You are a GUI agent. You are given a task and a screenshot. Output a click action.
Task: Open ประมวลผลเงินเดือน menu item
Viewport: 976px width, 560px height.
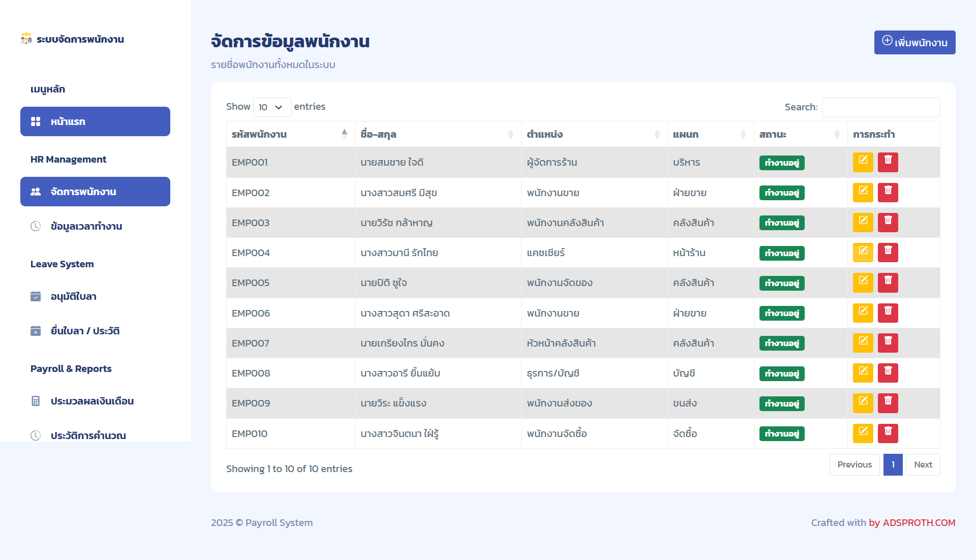pos(95,401)
